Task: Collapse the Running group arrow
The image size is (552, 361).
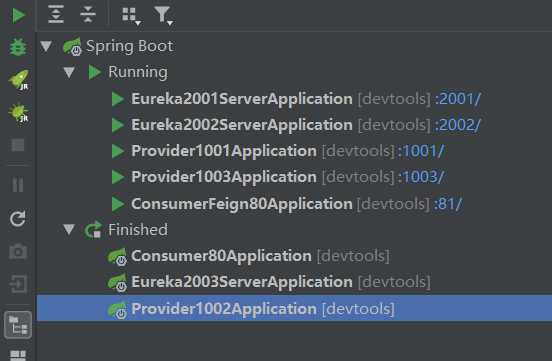Action: (69, 72)
